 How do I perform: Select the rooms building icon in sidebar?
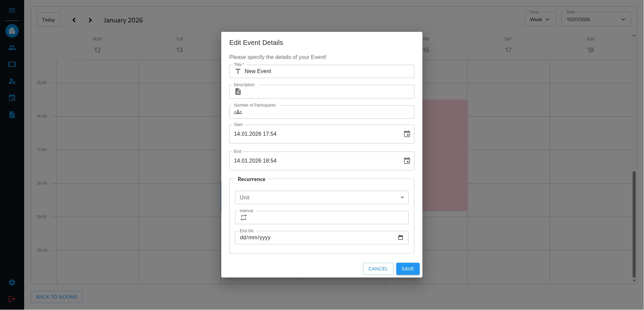[12, 30]
